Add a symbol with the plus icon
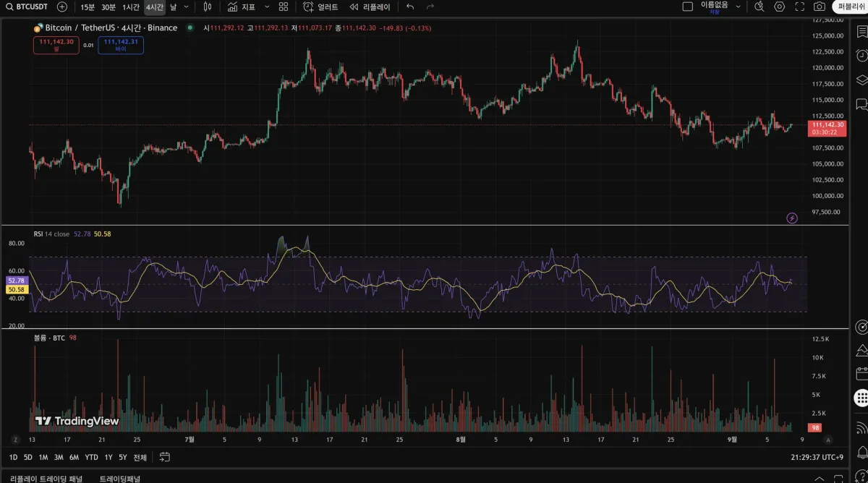The height and width of the screenshot is (483, 868). click(62, 7)
